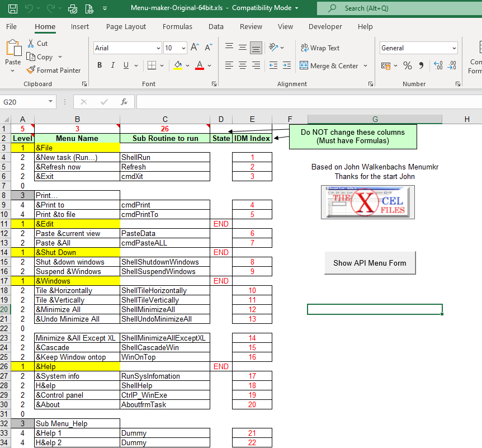The width and height of the screenshot is (482, 448).
Task: Click Decrease Decimal icon
Action: pyautogui.click(x=452, y=65)
